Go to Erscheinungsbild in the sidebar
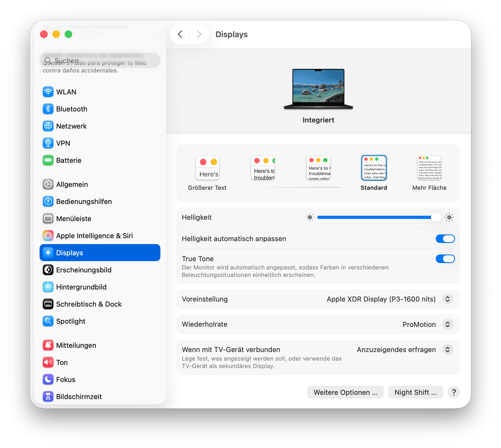Screen dimensions: 501x448 (84, 270)
